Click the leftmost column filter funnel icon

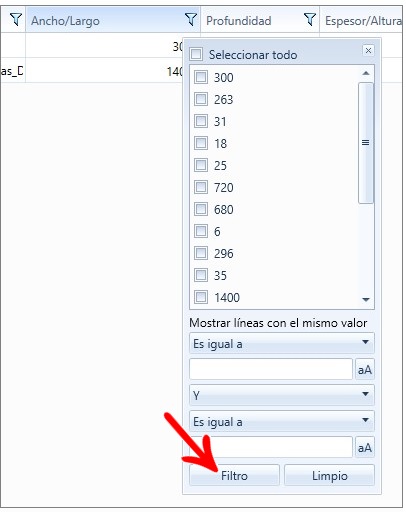(x=16, y=20)
